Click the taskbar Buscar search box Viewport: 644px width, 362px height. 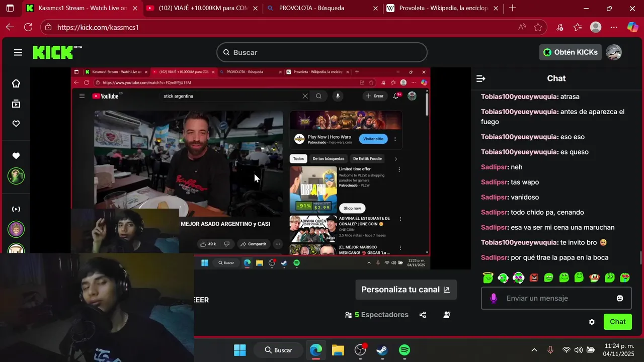point(278,350)
